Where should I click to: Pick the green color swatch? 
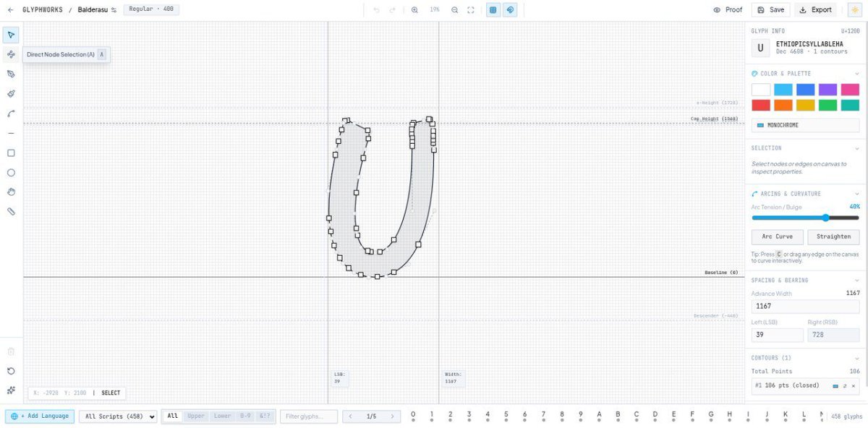pyautogui.click(x=828, y=106)
